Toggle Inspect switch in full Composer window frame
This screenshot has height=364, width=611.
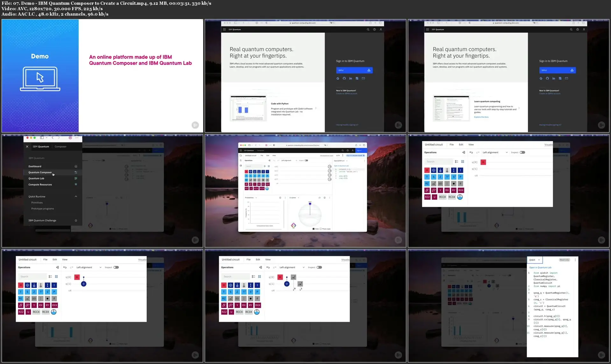point(306,161)
